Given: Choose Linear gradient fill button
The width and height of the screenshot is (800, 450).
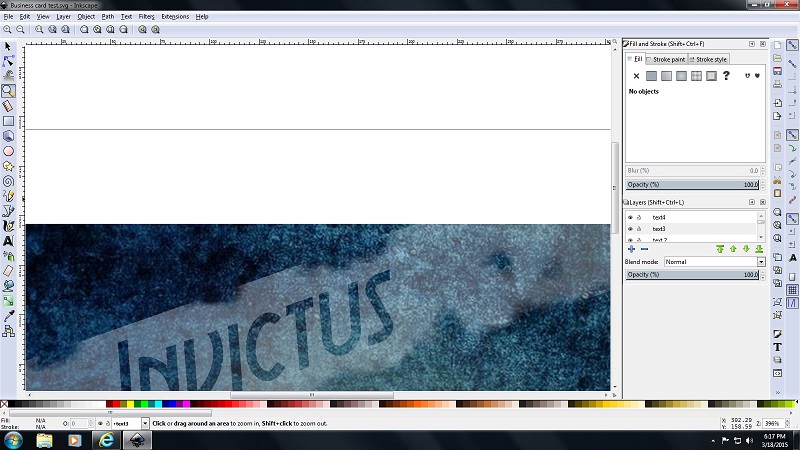Looking at the screenshot, I should point(666,76).
